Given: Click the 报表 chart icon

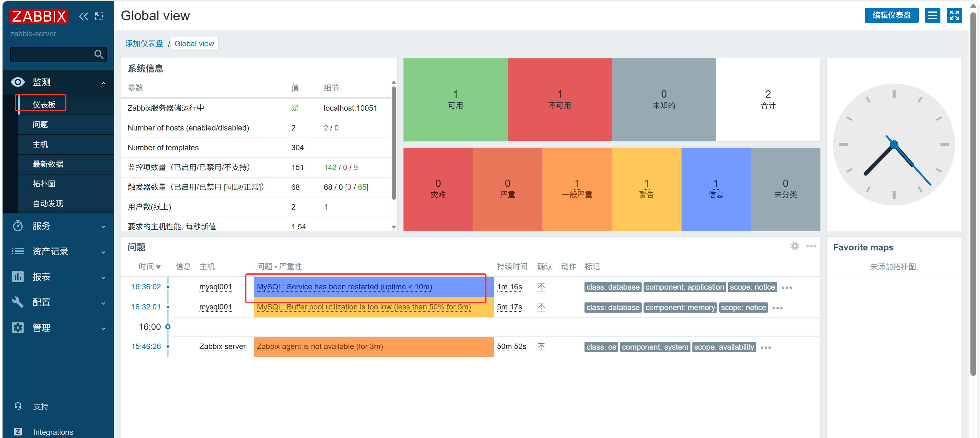Looking at the screenshot, I should 18,276.
